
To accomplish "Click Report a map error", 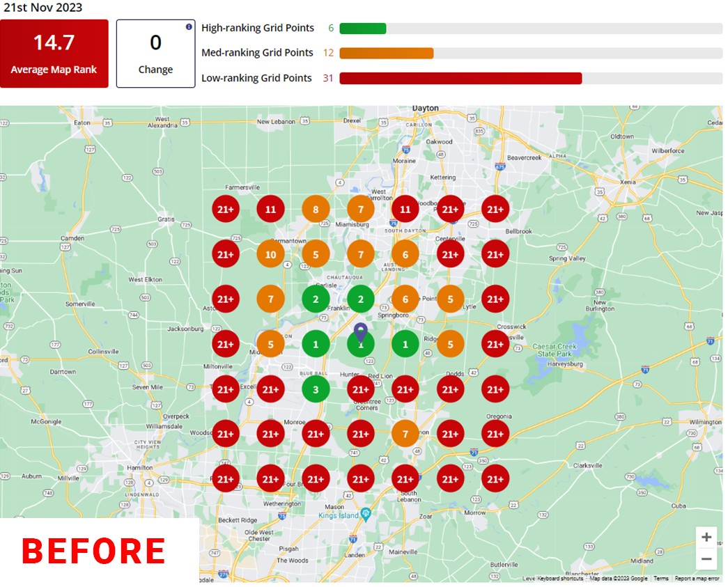I will point(697,579).
